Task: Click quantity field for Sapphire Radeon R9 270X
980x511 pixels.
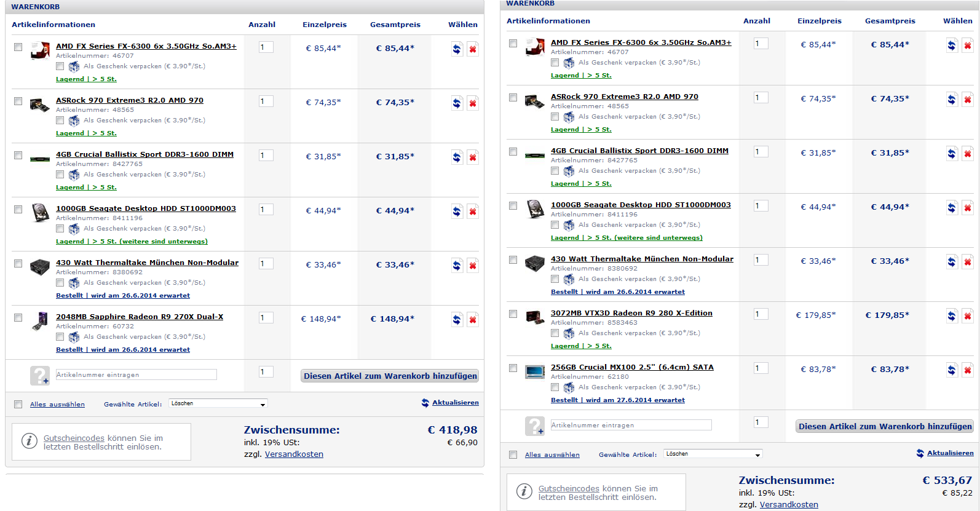Action: (266, 318)
